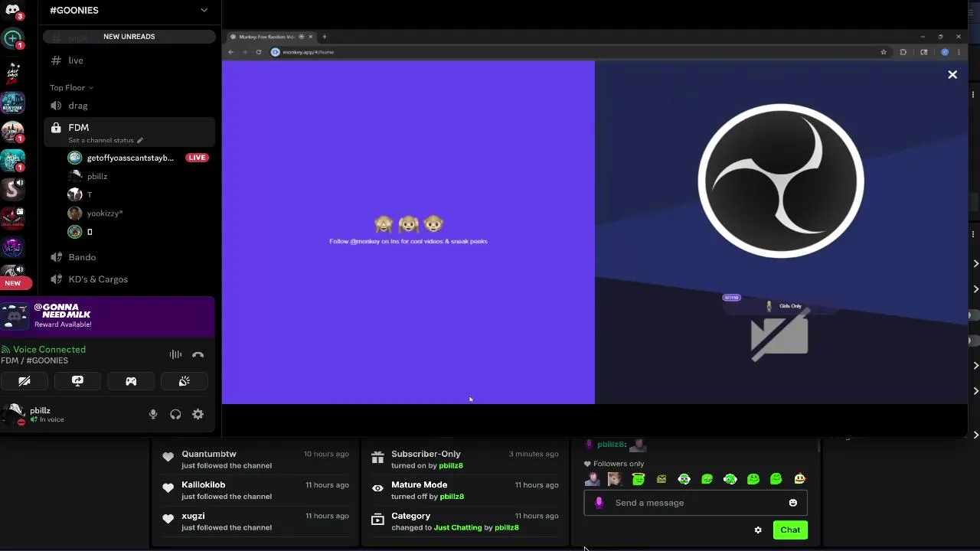The image size is (980, 551).
Task: Select user getoffyoasscantstayb in FDM
Action: (x=130, y=158)
